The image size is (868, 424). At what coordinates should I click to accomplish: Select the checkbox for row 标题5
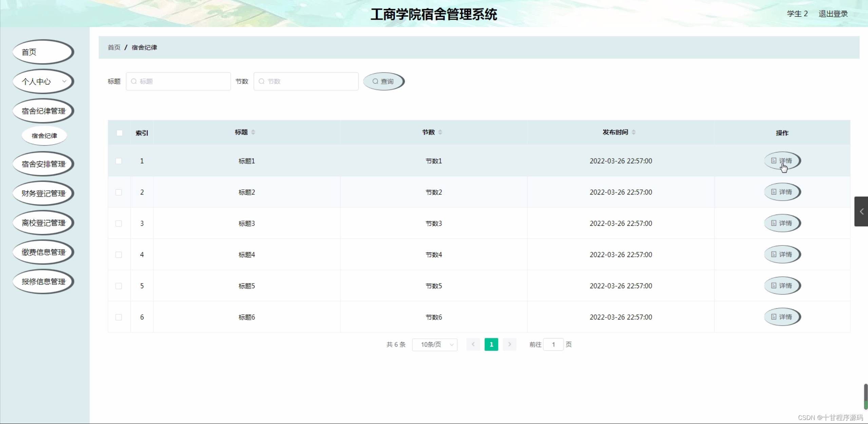(x=118, y=286)
